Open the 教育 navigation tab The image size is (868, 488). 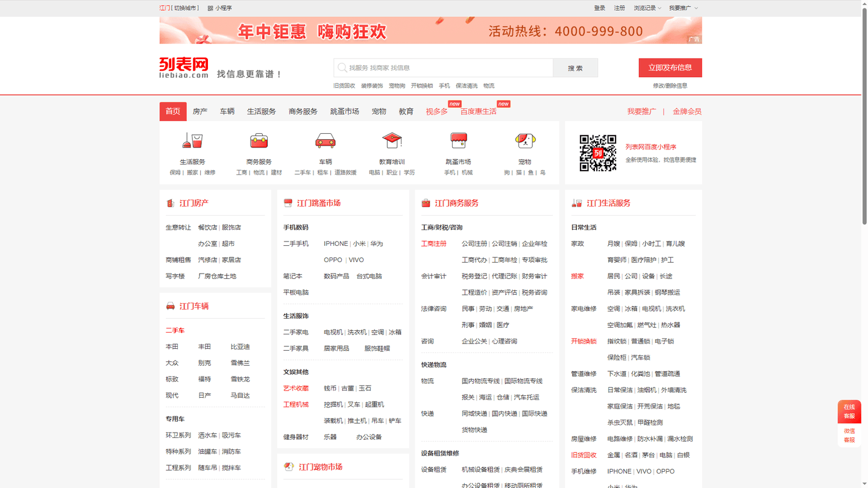[x=406, y=111]
